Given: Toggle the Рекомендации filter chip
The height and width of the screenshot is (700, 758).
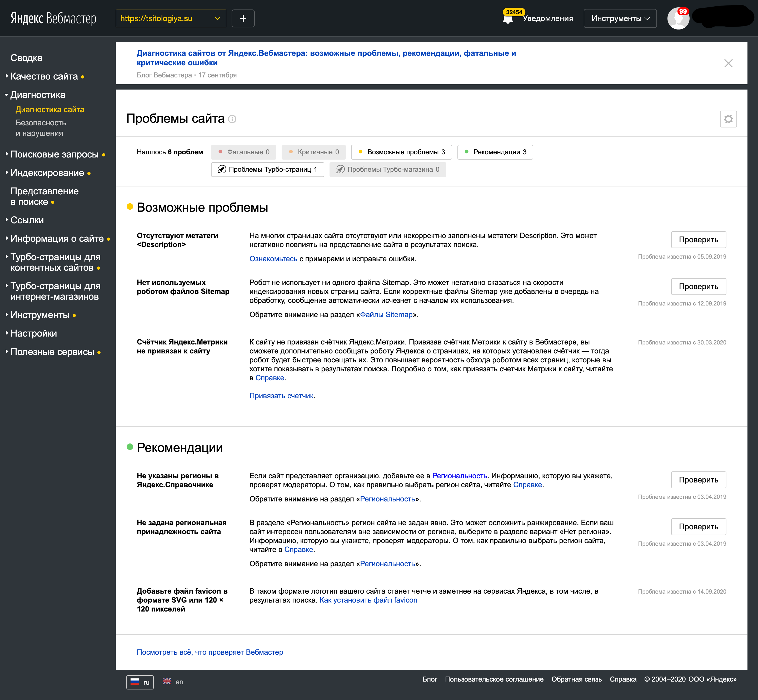Looking at the screenshot, I should (x=495, y=152).
